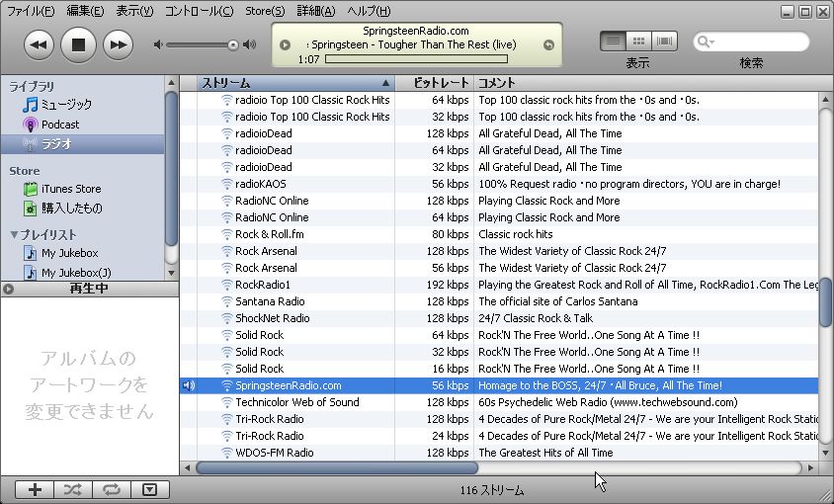Select the ShockNet Radio stream
Viewport: 834px width, 504px height.
499,318
